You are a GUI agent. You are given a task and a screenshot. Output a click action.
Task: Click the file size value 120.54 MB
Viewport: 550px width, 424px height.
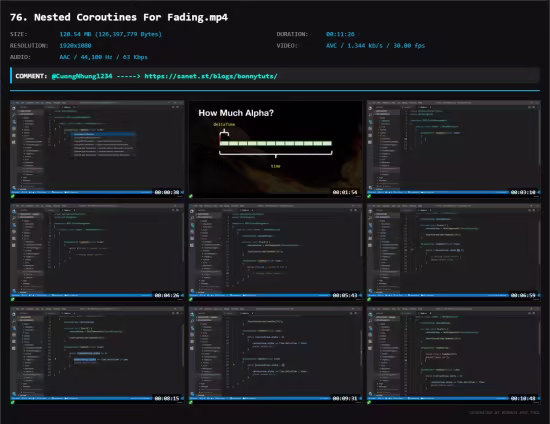coord(110,34)
